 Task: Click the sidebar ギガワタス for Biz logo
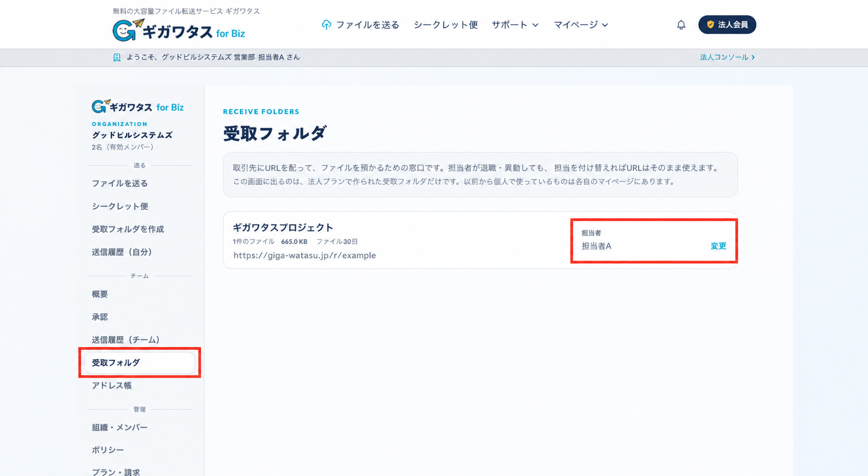pos(137,107)
